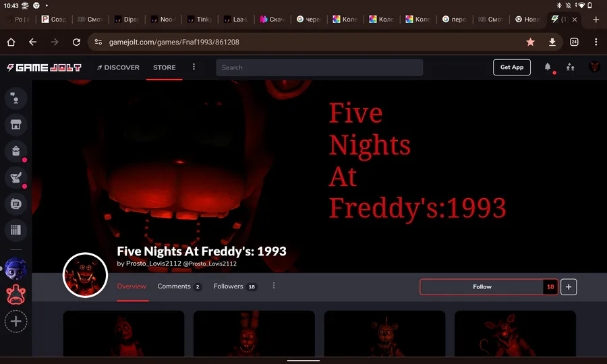Click the red 18 follower count
Screen dimensions: 607x364
[x=550, y=286]
